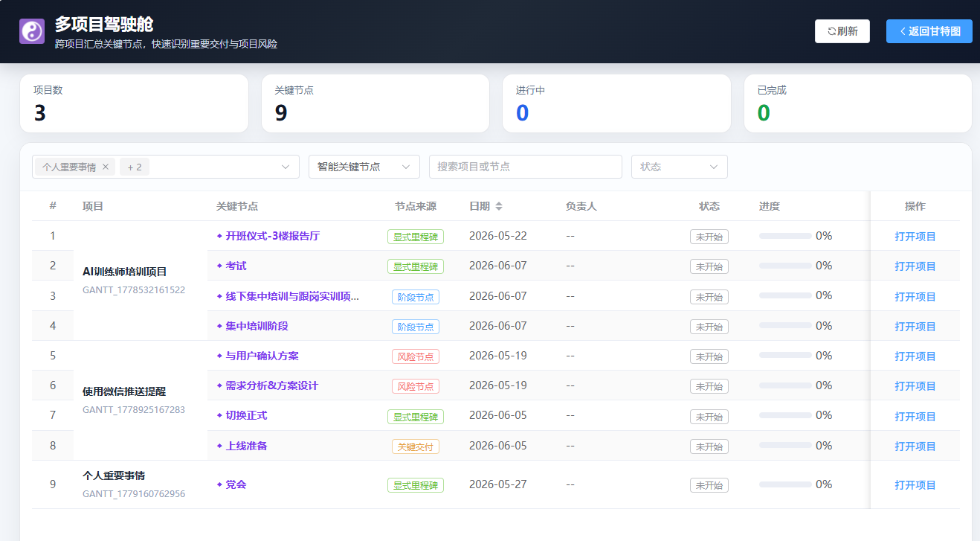Click the 显式里程碑 tag in 切换正式 row
Image resolution: width=980 pixels, height=541 pixels.
pos(416,417)
